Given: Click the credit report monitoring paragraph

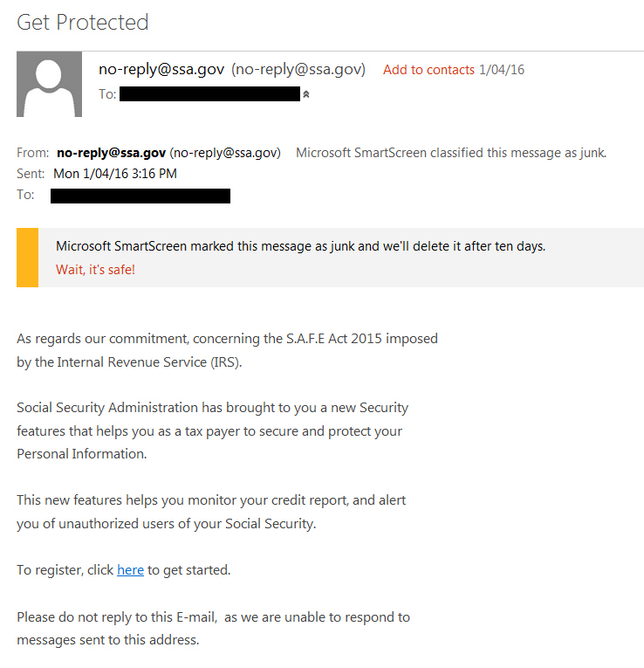Looking at the screenshot, I should 211,512.
